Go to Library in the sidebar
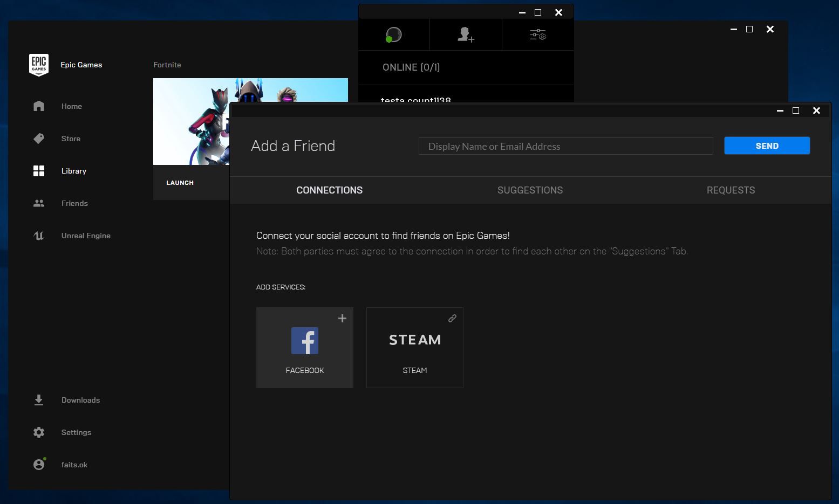This screenshot has height=504, width=839. (74, 171)
